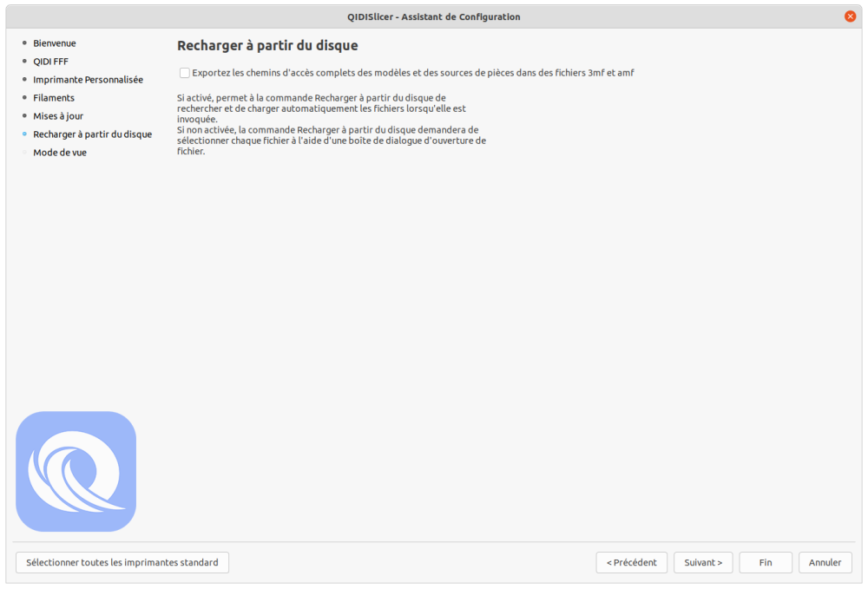Image resolution: width=868 pixels, height=589 pixels.
Task: Click the QIDISlicer logo image
Action: (x=76, y=471)
